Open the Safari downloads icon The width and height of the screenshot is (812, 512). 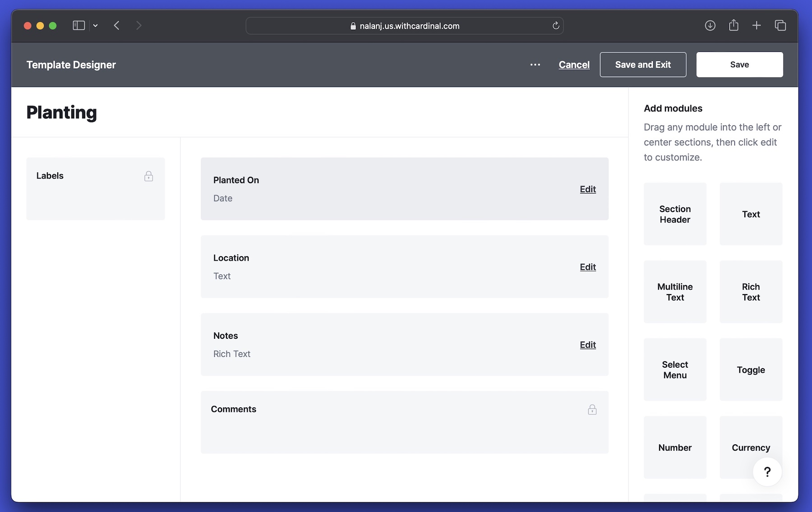tap(710, 26)
